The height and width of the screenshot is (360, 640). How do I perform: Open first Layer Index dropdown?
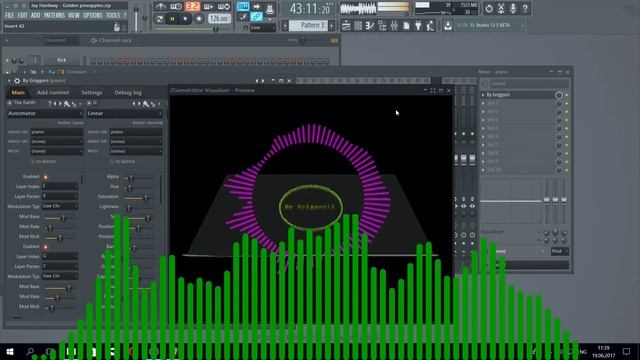[x=60, y=186]
